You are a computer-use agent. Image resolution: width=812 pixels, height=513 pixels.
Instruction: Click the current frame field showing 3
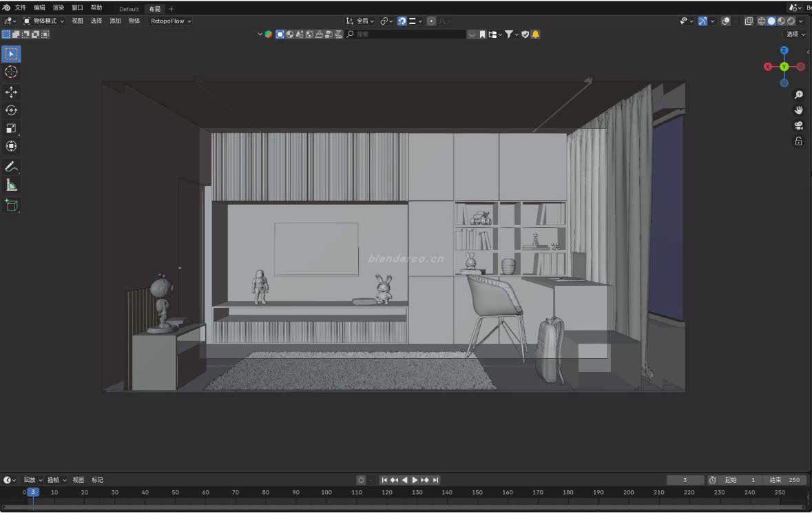point(685,480)
